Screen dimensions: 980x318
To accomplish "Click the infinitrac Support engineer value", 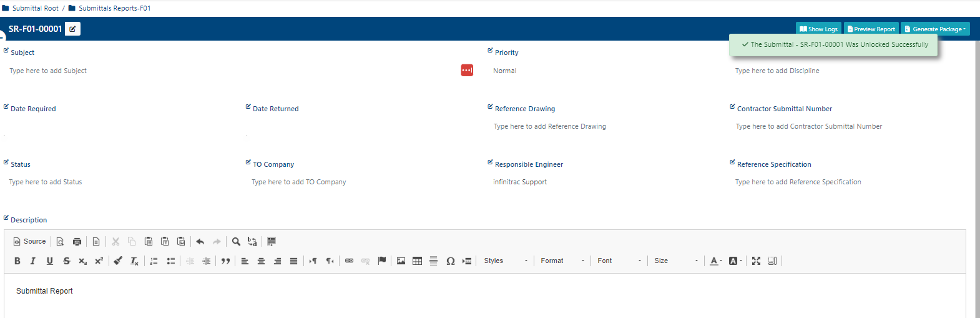I will 520,182.
